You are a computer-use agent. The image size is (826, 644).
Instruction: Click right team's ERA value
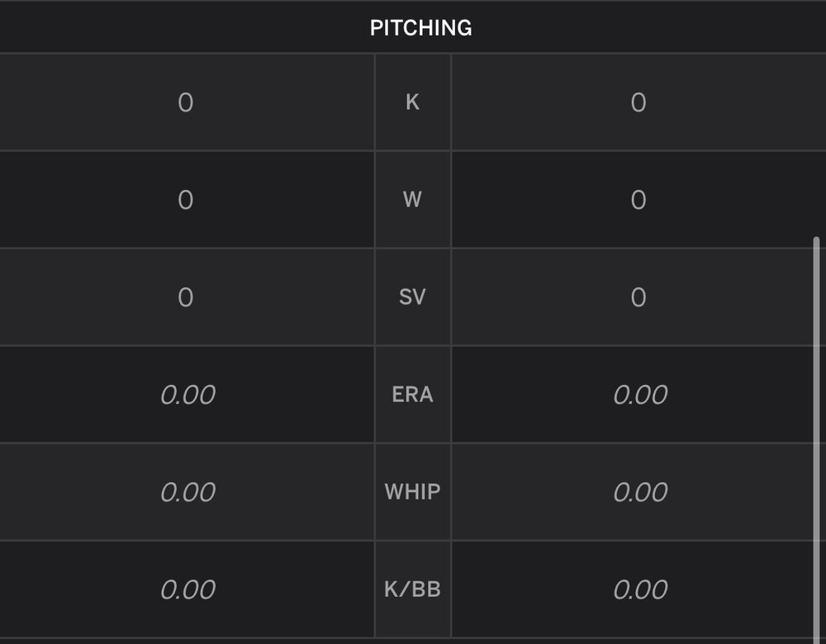click(641, 395)
